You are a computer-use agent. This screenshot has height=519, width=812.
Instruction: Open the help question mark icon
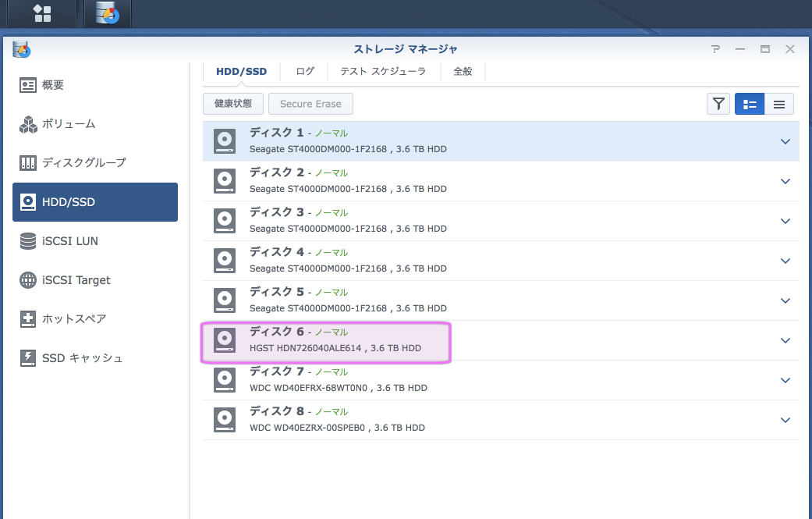[715, 49]
